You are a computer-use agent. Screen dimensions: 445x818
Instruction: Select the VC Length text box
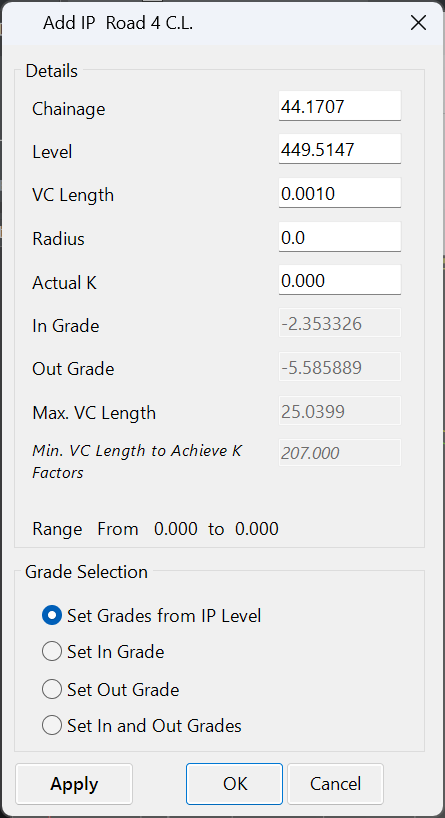click(340, 194)
